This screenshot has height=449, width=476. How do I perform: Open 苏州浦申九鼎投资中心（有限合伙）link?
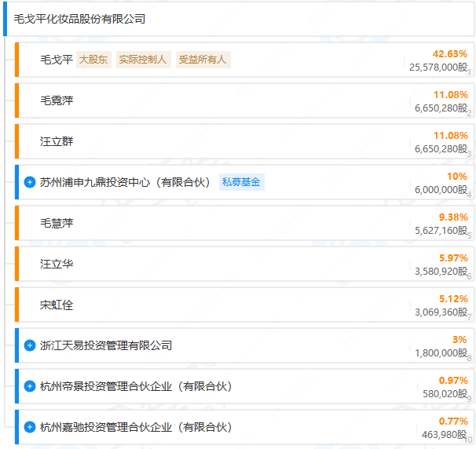(126, 182)
